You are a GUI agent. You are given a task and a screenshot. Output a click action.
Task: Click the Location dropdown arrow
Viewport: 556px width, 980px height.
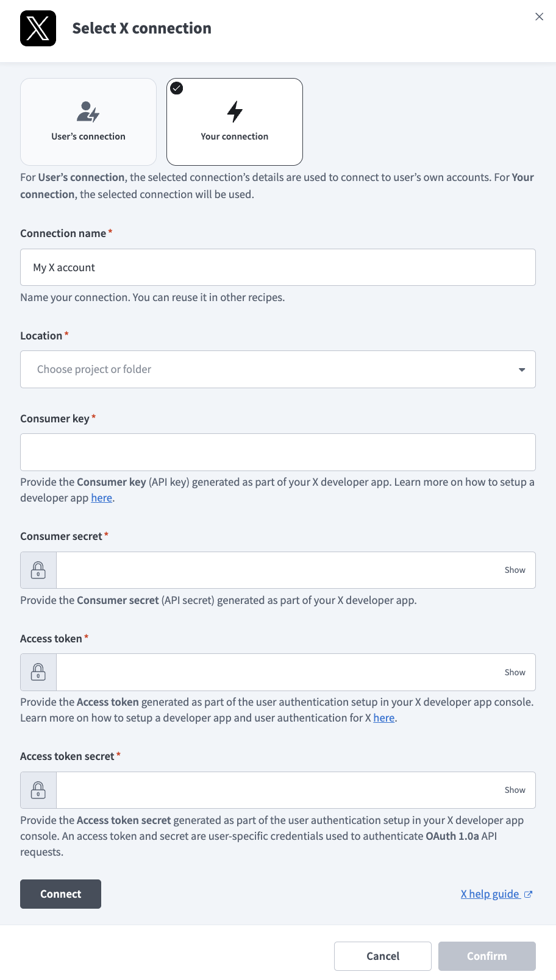pyautogui.click(x=522, y=369)
